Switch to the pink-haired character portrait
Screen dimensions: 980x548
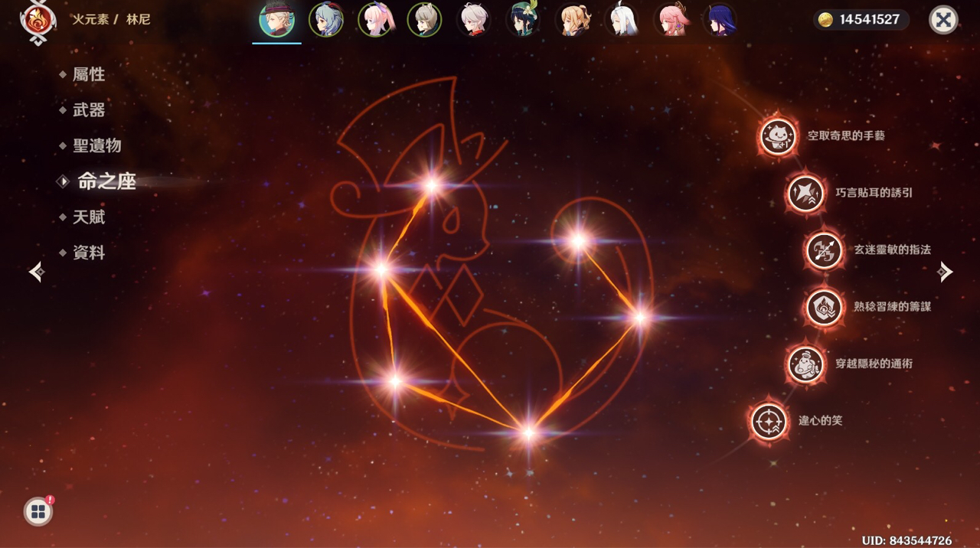[375, 20]
